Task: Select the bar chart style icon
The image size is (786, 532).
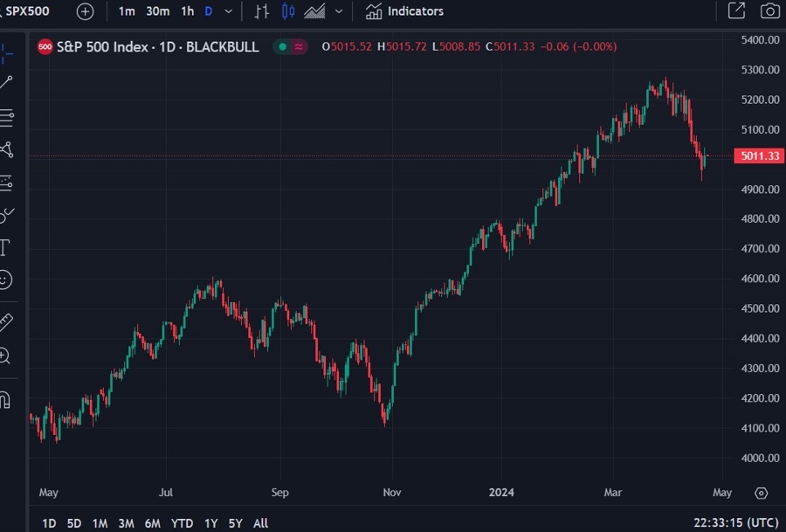Action: click(261, 11)
